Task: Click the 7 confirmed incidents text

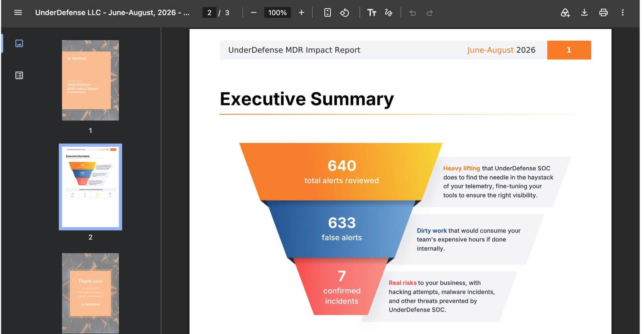Action: [x=342, y=287]
